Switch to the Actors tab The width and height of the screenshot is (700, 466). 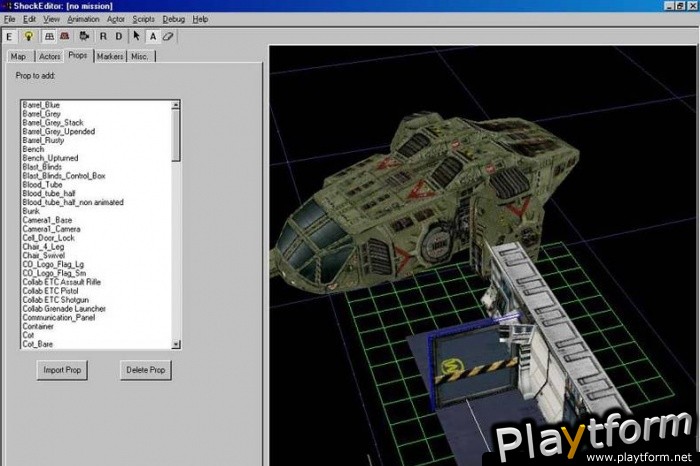pos(49,56)
